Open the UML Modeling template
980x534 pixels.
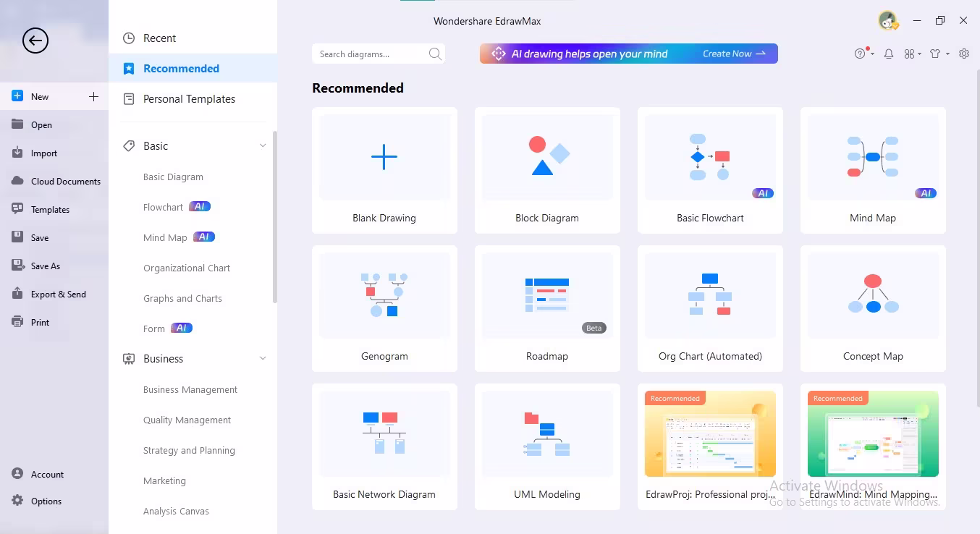point(547,447)
